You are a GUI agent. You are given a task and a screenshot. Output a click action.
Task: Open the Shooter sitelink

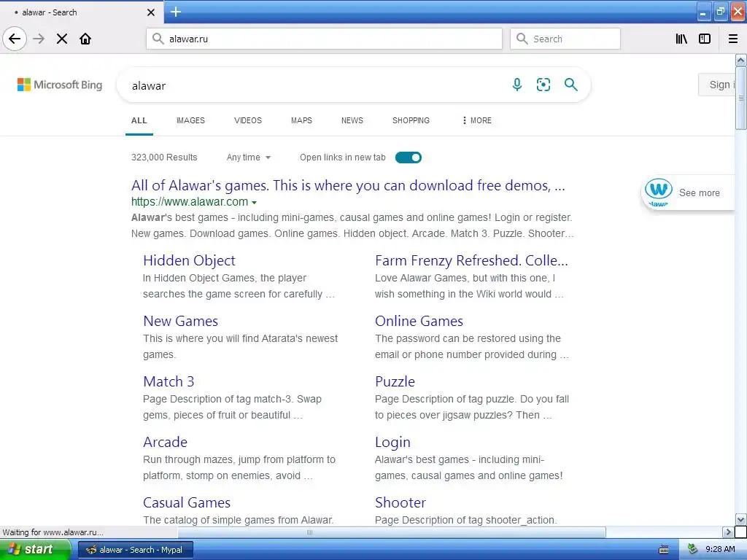point(400,502)
